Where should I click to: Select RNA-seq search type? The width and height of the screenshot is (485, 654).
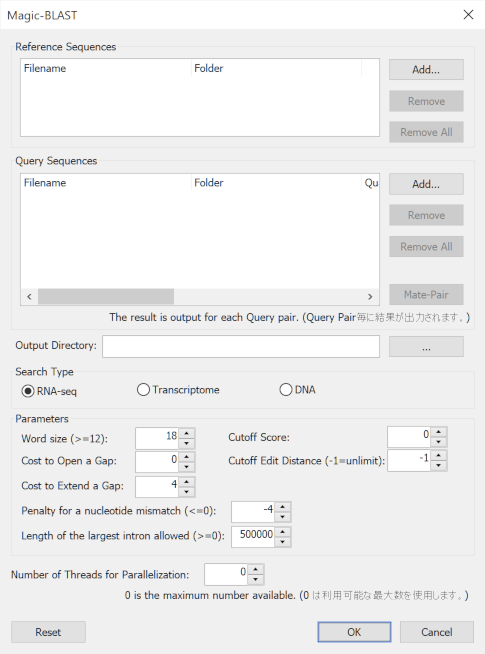49,391
